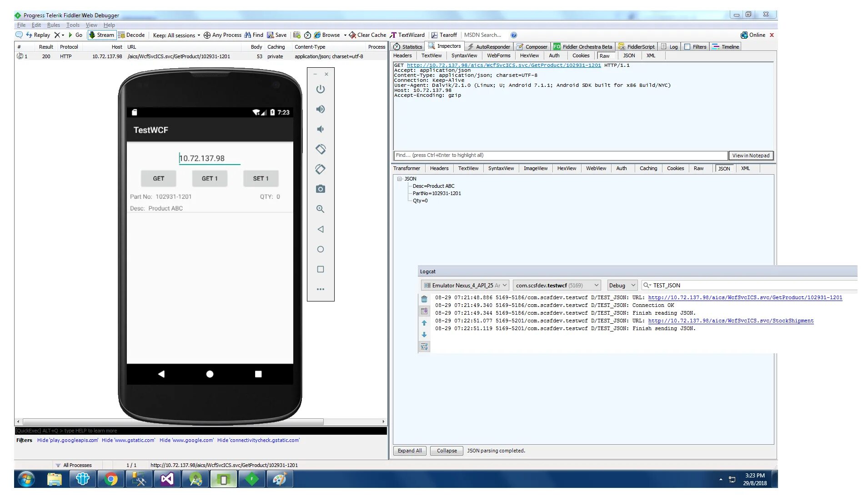Click logcat scroll-to-end icon
The width and height of the screenshot is (868, 497).
(x=424, y=311)
